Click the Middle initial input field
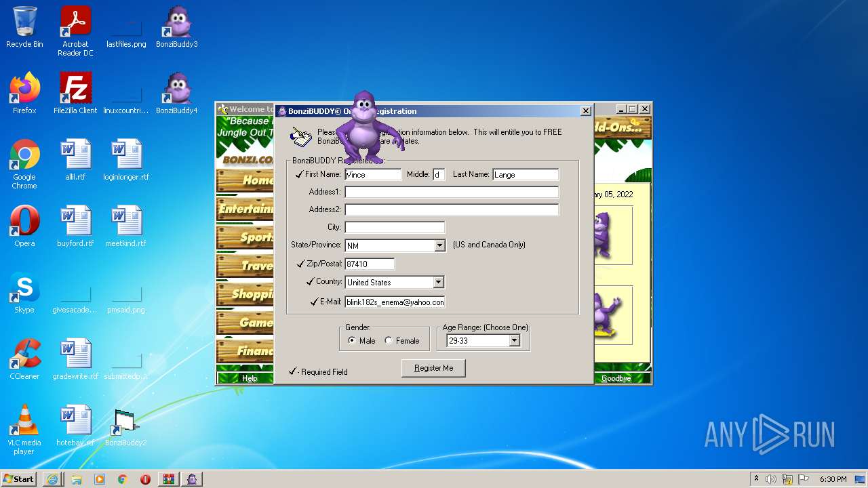 439,175
